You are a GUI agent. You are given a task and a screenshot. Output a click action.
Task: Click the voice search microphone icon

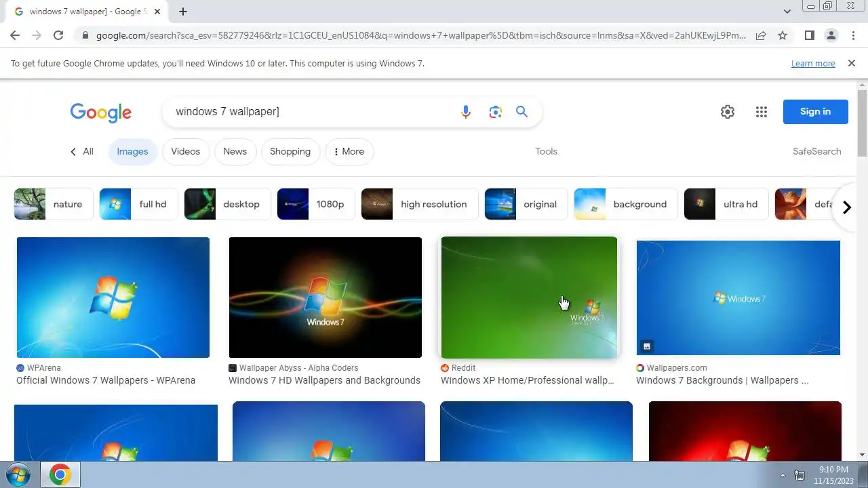pos(465,112)
